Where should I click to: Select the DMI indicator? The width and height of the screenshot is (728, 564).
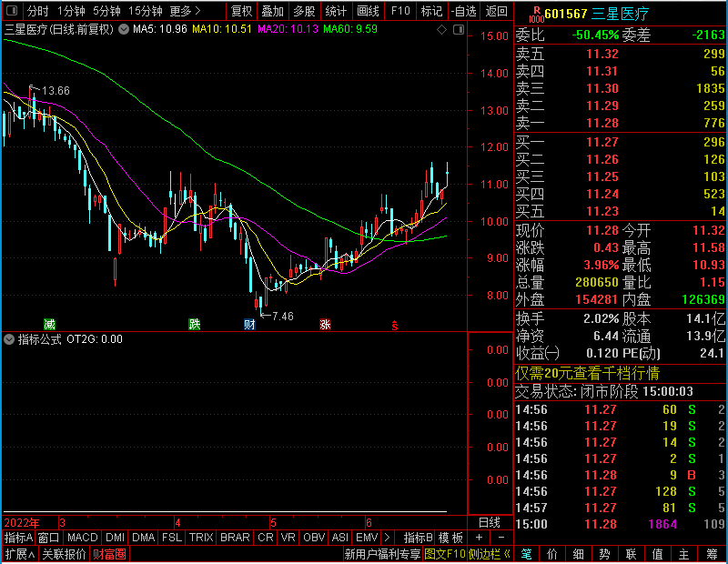[x=115, y=538]
